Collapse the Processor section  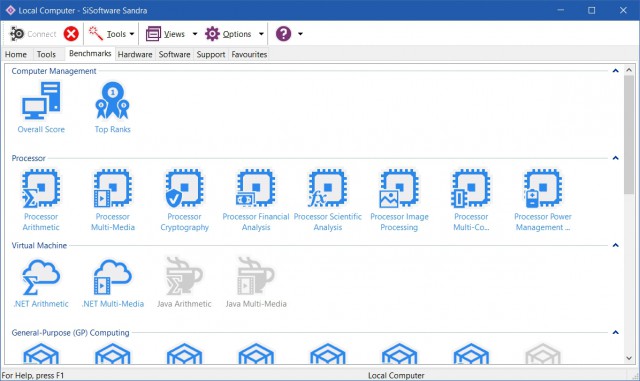(616, 158)
